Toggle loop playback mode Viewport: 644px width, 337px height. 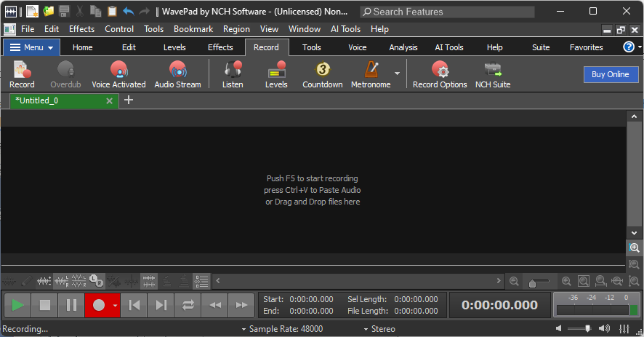[188, 305]
